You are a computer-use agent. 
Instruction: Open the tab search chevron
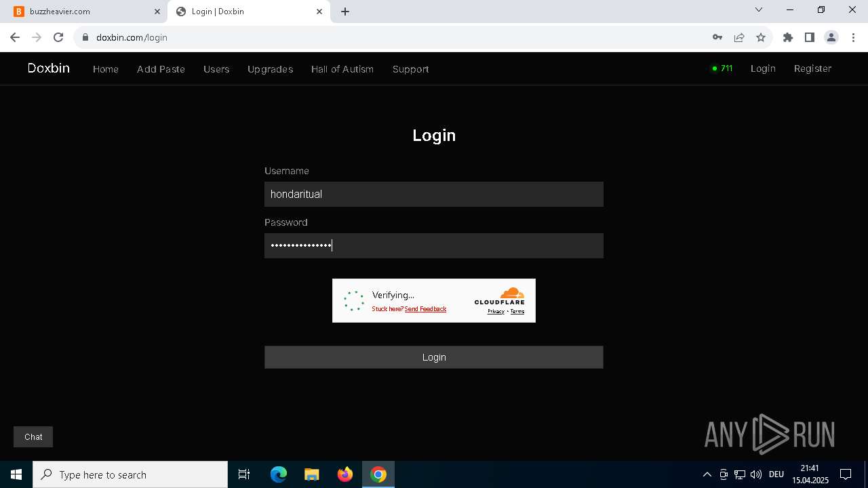(x=759, y=10)
